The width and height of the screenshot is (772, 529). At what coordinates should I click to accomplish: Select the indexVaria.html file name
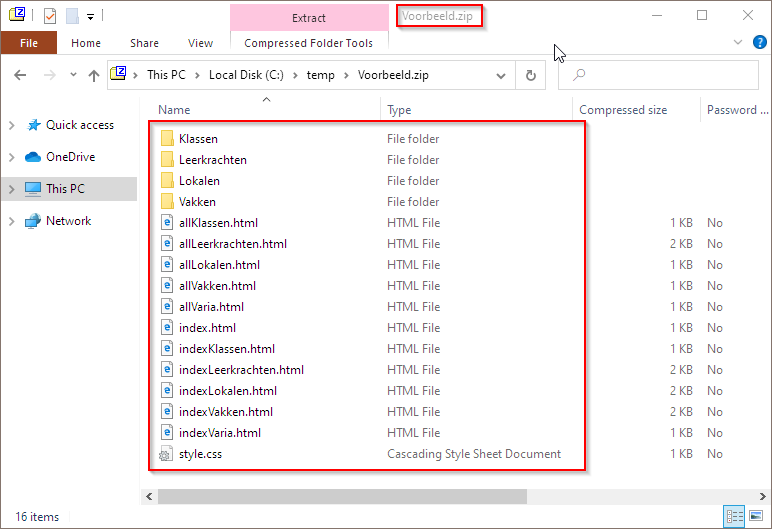pos(220,433)
